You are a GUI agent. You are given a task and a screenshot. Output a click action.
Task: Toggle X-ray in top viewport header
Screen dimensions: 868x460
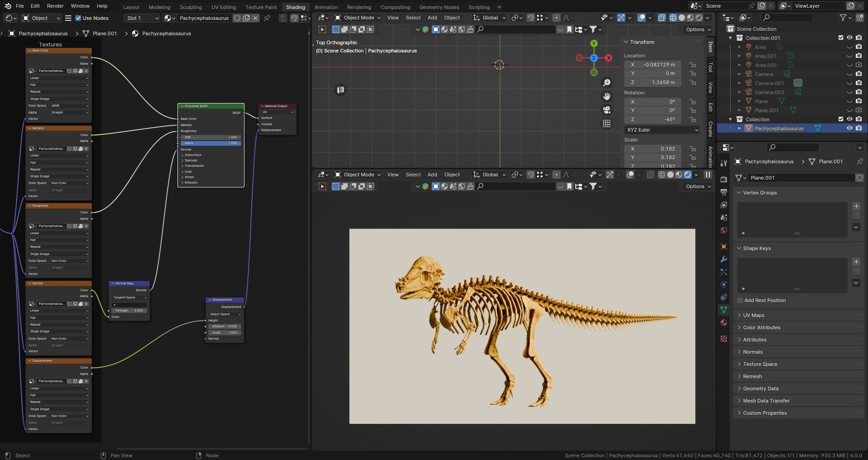click(661, 18)
